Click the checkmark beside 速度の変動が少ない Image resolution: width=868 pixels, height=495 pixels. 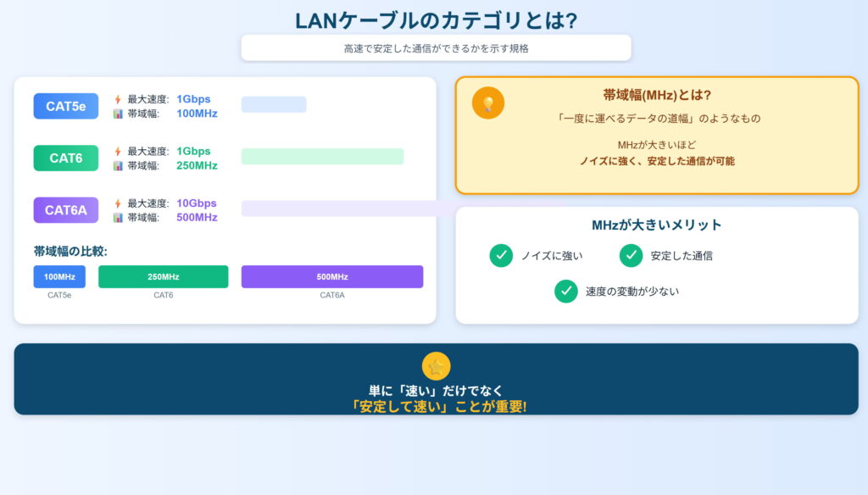pos(565,291)
